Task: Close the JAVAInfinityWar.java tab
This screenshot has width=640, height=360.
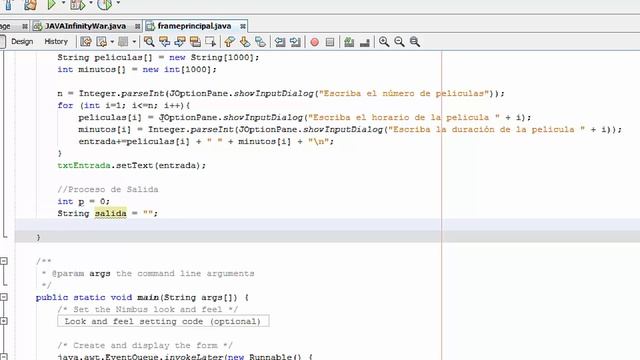Action: (x=138, y=27)
